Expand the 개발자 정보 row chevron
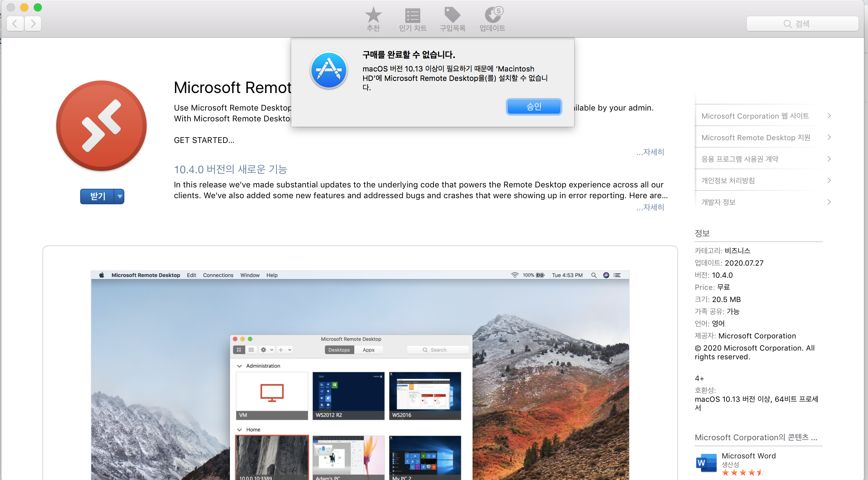 point(829,202)
